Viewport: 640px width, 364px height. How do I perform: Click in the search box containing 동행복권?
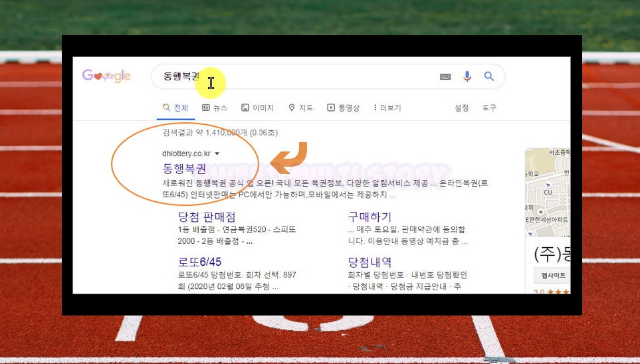click(x=328, y=76)
